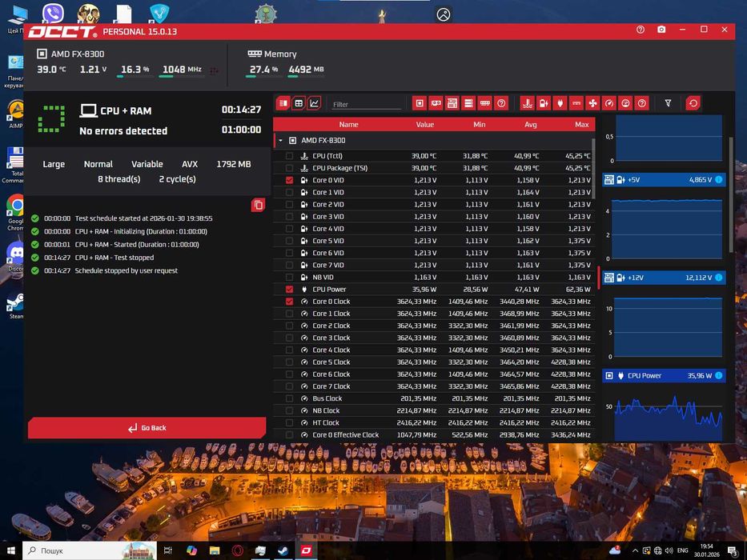Toggle the GPU hardware filter icon
This screenshot has height=560, width=747.
click(436, 103)
